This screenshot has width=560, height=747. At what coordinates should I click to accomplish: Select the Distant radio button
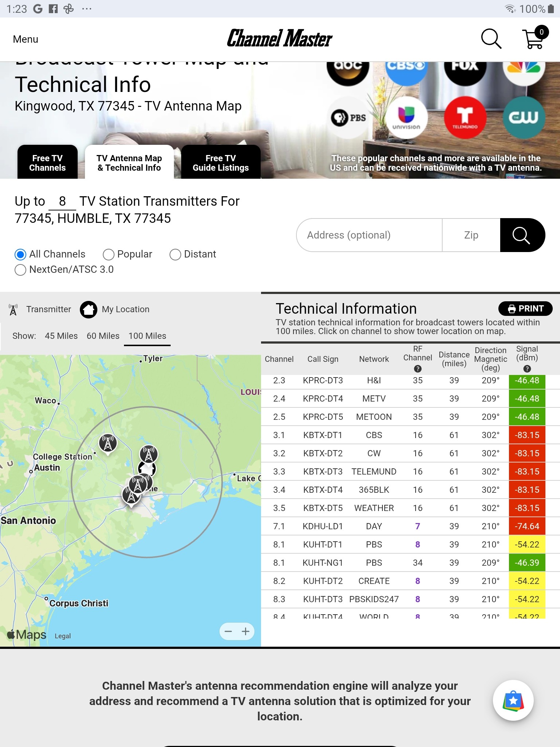[175, 254]
